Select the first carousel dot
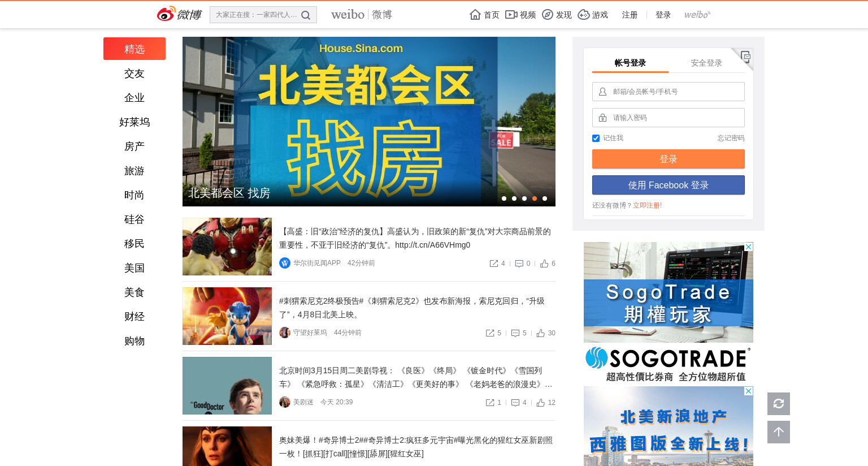The height and width of the screenshot is (466, 868). click(504, 199)
